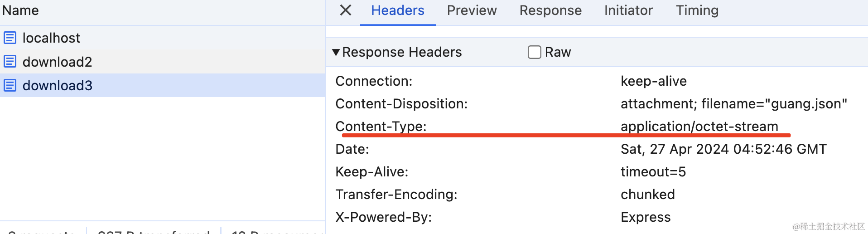This screenshot has width=868, height=234.
Task: Switch to the Preview tab
Action: (x=472, y=10)
